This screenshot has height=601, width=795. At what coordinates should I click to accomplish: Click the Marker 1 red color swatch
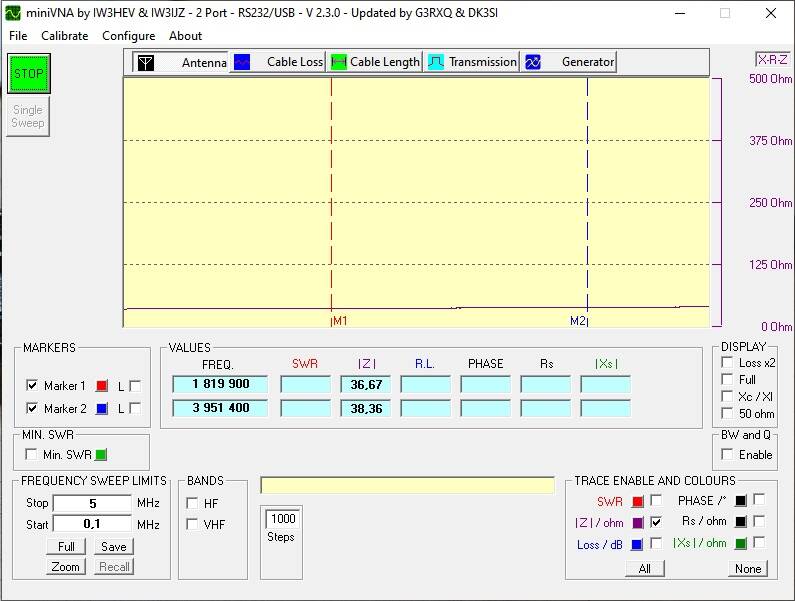coord(102,386)
